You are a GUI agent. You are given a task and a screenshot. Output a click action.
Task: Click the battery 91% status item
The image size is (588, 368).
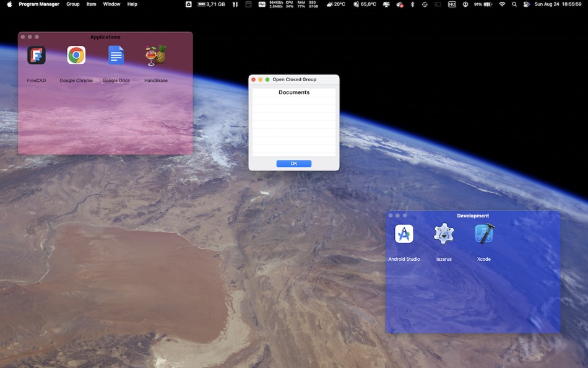(x=483, y=4)
